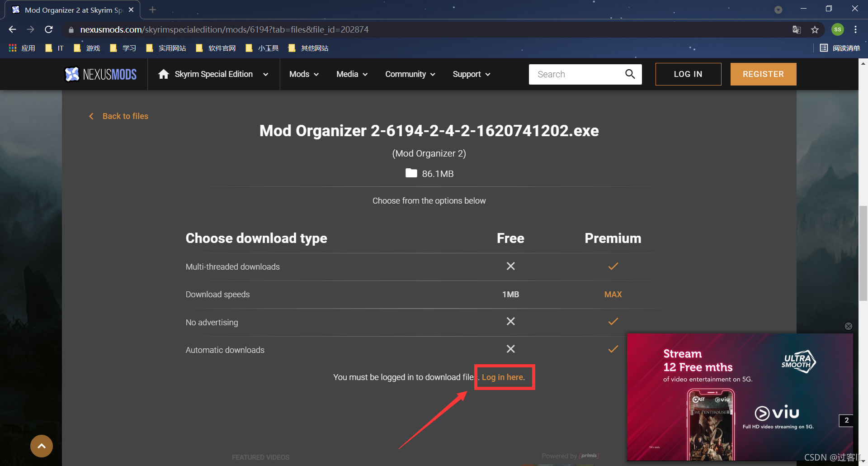Focus the Search input field
This screenshot has width=868, height=466.
(x=576, y=74)
